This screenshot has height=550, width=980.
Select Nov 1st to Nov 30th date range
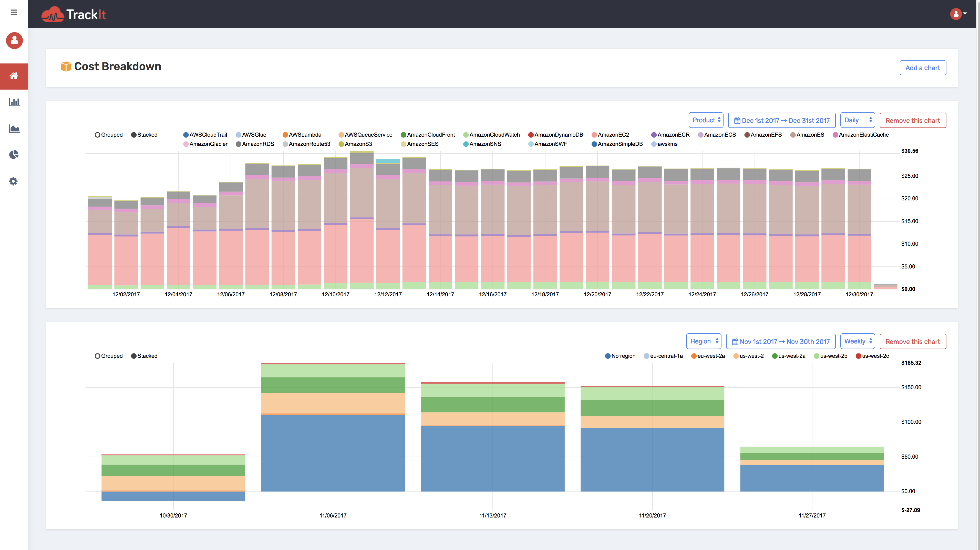(x=780, y=341)
